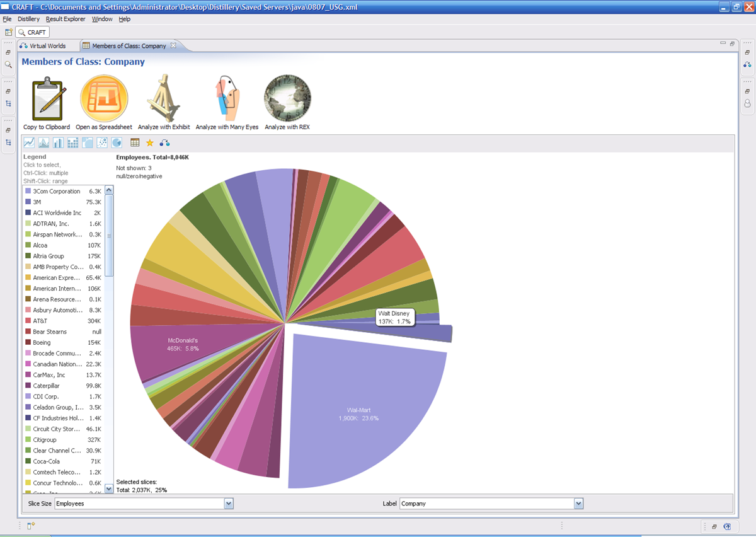Viewport: 756px width, 537px height.
Task: Click the help icon in bottom-right status bar
Action: point(727,526)
